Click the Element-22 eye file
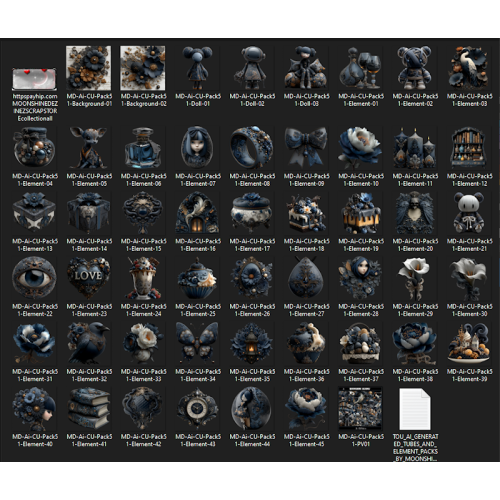Viewport: 500px width, 500px height. tap(34, 278)
